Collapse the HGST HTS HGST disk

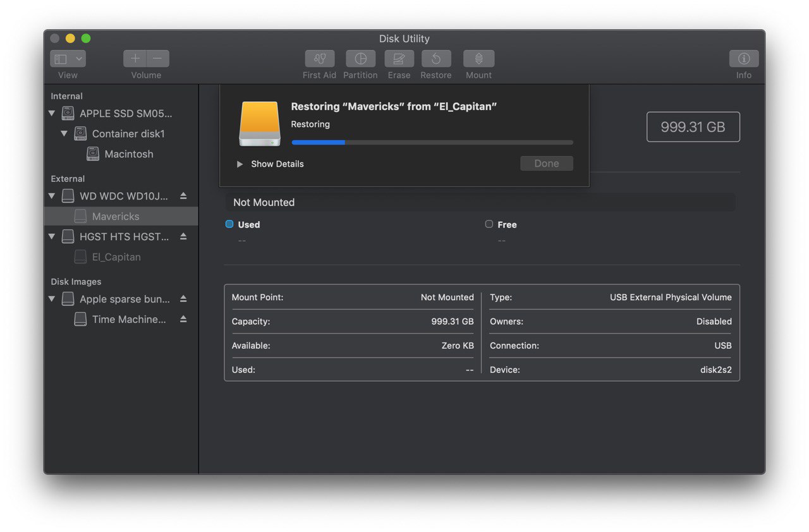click(52, 236)
